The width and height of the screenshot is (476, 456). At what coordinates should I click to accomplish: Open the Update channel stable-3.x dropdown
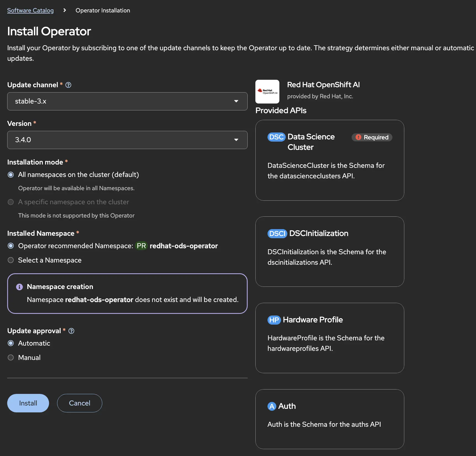coord(127,101)
